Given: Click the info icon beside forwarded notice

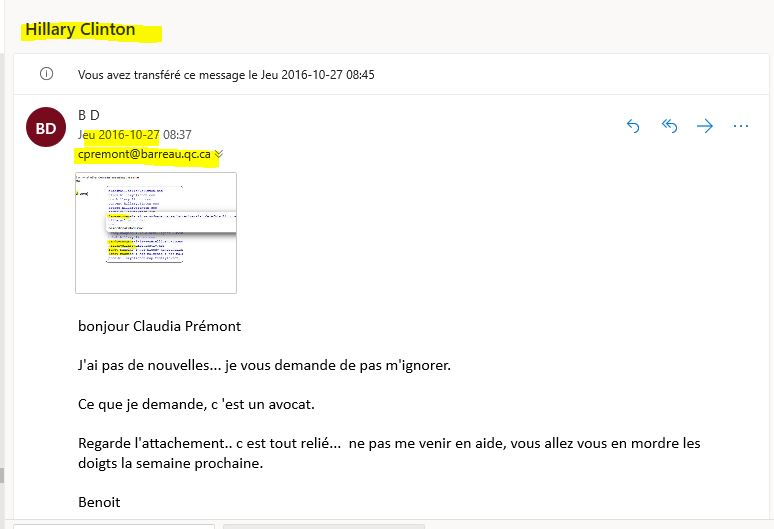Looking at the screenshot, I should pos(45,74).
